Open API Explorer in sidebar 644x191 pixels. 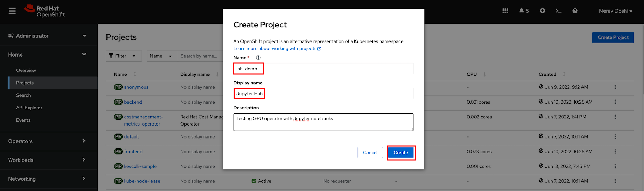tap(29, 108)
